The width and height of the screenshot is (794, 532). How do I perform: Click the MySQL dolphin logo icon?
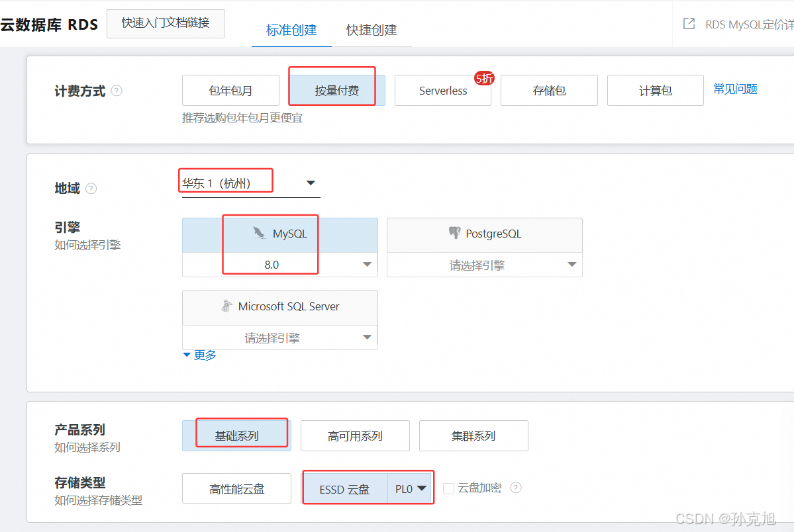[x=259, y=233]
